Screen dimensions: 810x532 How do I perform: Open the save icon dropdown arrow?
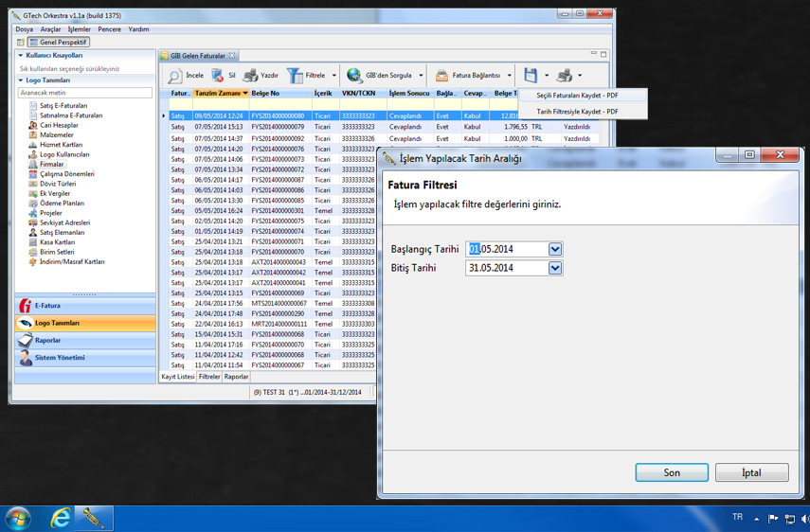pyautogui.click(x=547, y=76)
